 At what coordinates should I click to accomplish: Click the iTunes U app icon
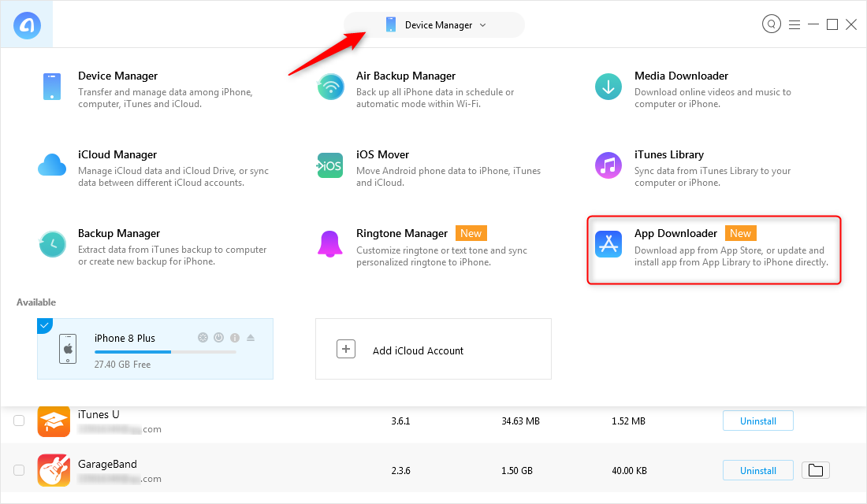coord(54,421)
